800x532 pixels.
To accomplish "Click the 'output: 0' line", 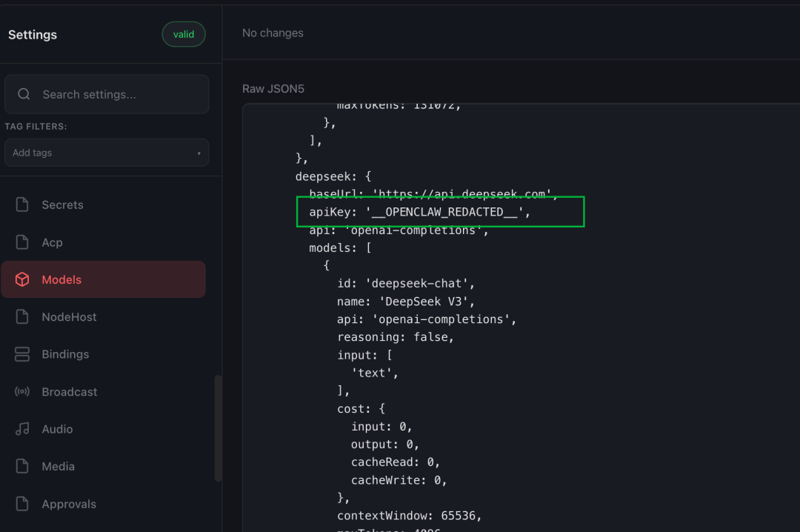I will [x=384, y=444].
